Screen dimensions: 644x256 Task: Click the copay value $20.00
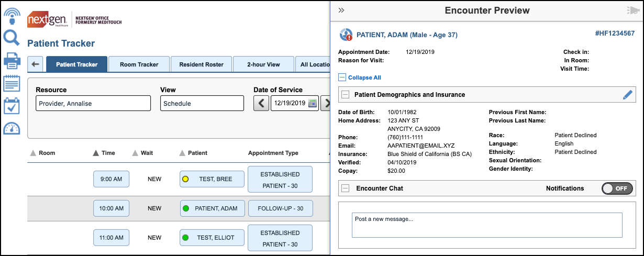[396, 171]
